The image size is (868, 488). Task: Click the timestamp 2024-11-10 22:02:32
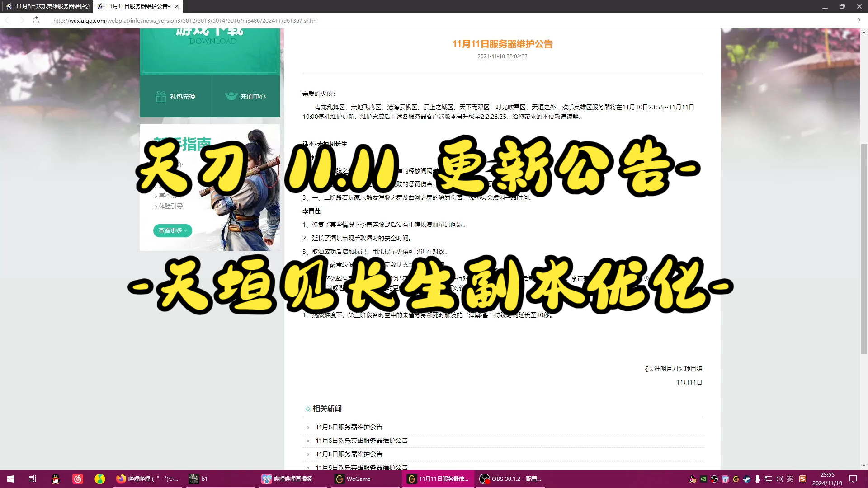pos(502,56)
